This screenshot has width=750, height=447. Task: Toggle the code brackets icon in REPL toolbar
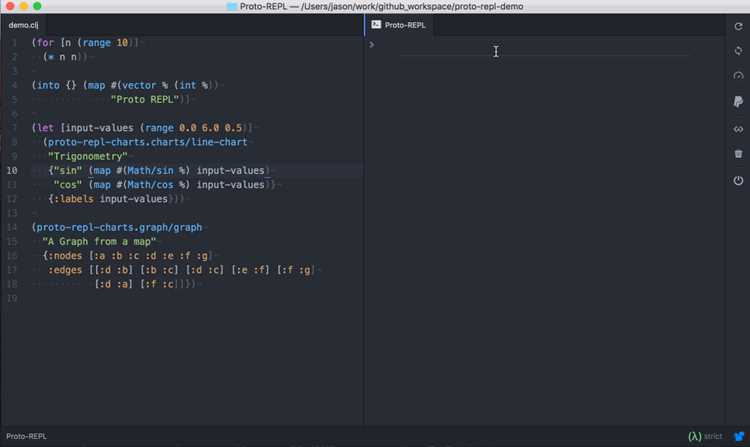739,129
